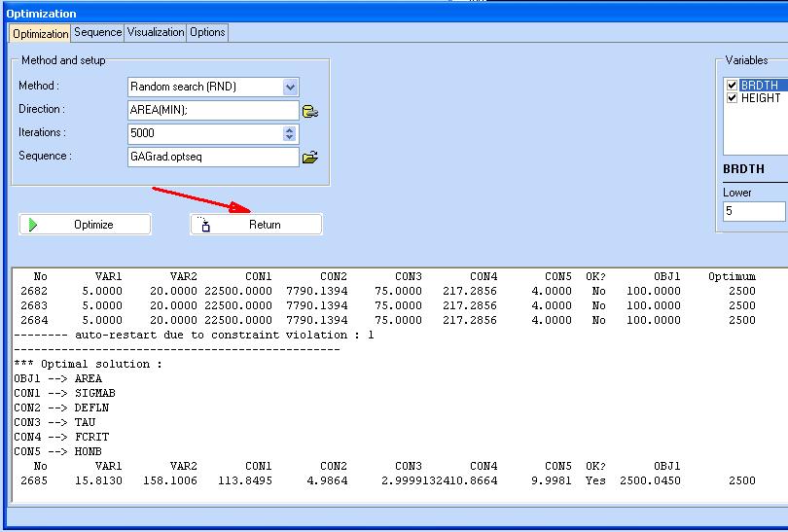Decrease Iterations with the down arrow
Viewport: 788px width, 532px height.
coord(290,137)
